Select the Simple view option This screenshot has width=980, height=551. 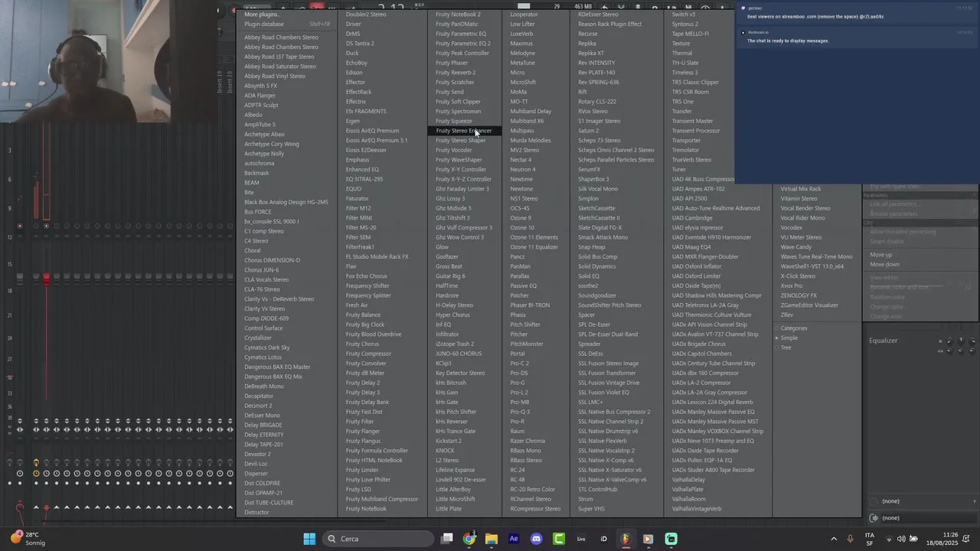[789, 338]
